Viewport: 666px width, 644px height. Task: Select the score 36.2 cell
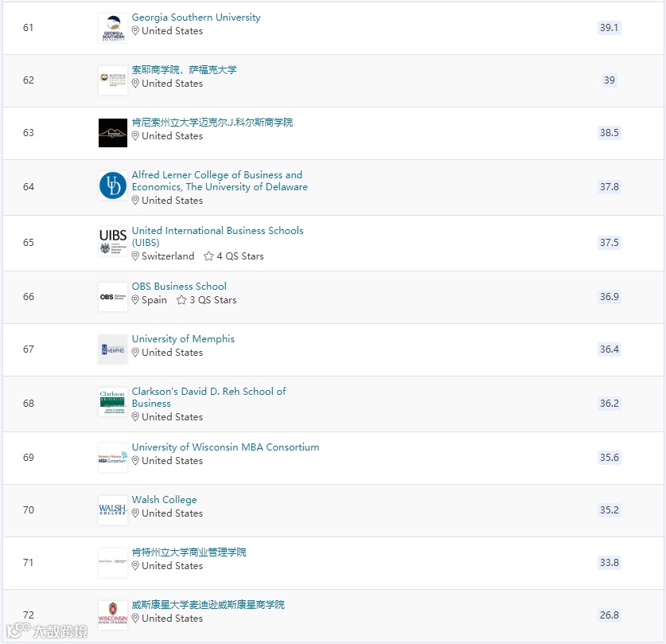click(609, 403)
